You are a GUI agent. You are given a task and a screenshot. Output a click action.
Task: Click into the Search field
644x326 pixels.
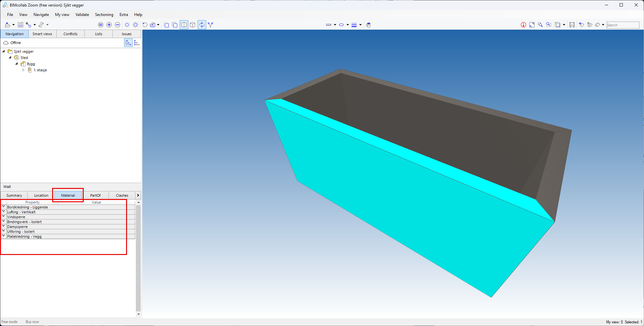pos(623,25)
